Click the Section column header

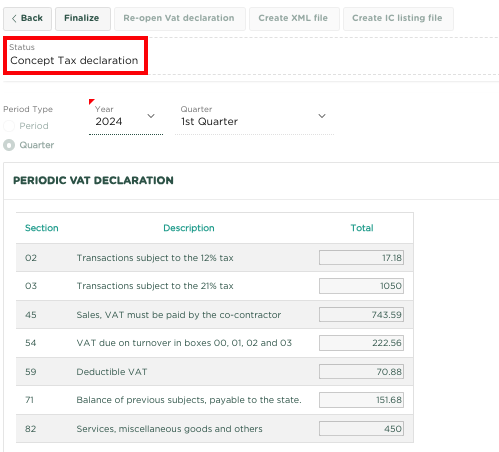(x=42, y=228)
